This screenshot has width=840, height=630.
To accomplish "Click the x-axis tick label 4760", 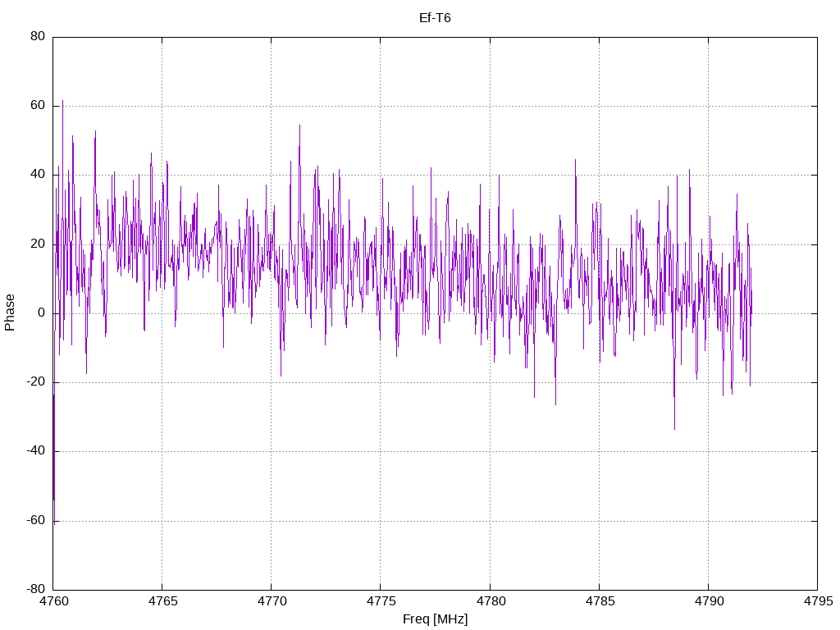I will click(53, 601).
